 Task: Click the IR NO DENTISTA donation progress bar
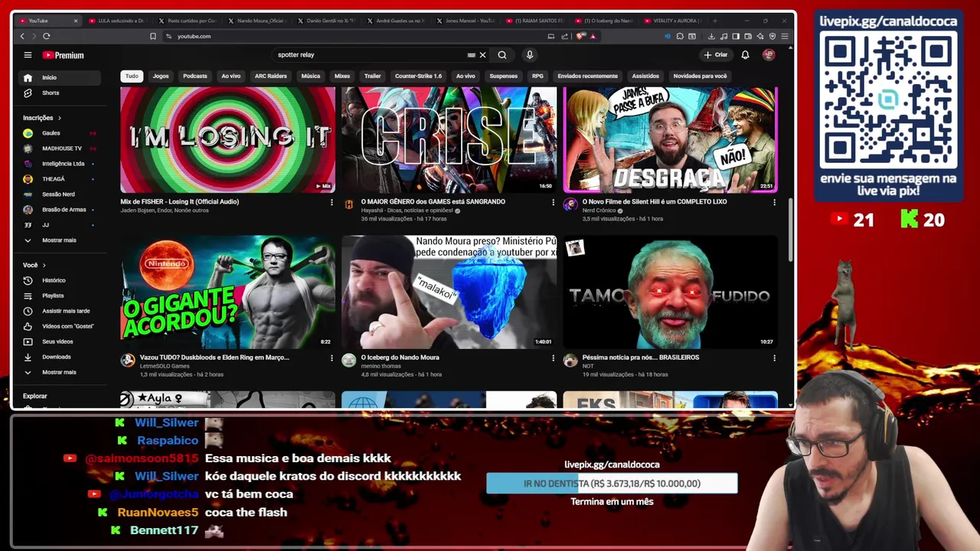pos(612,484)
